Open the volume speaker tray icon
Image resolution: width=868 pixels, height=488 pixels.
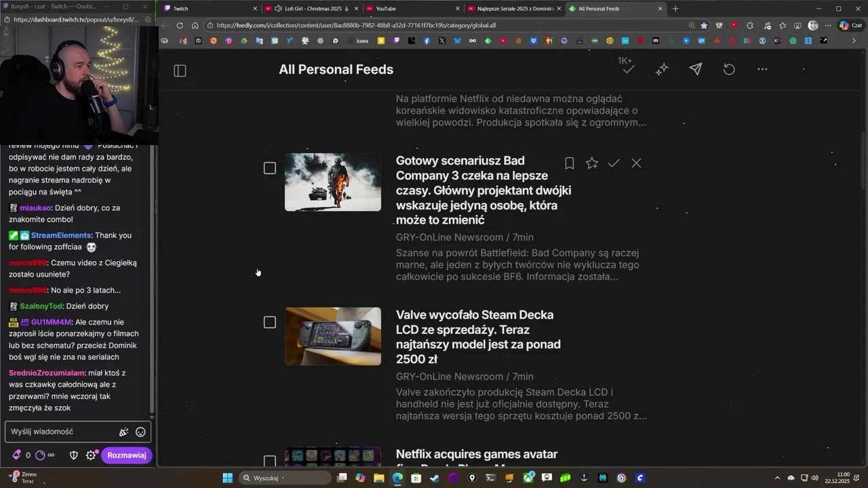[814, 478]
